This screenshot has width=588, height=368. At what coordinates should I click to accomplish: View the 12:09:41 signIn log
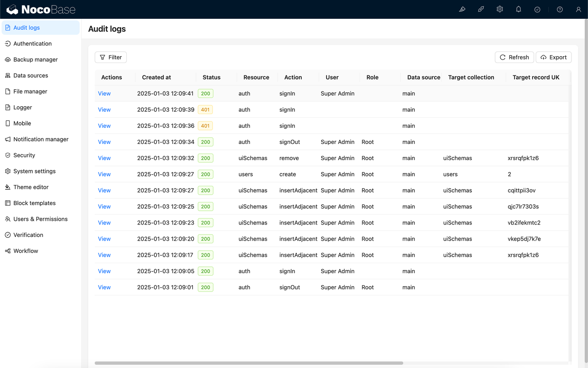click(x=104, y=93)
